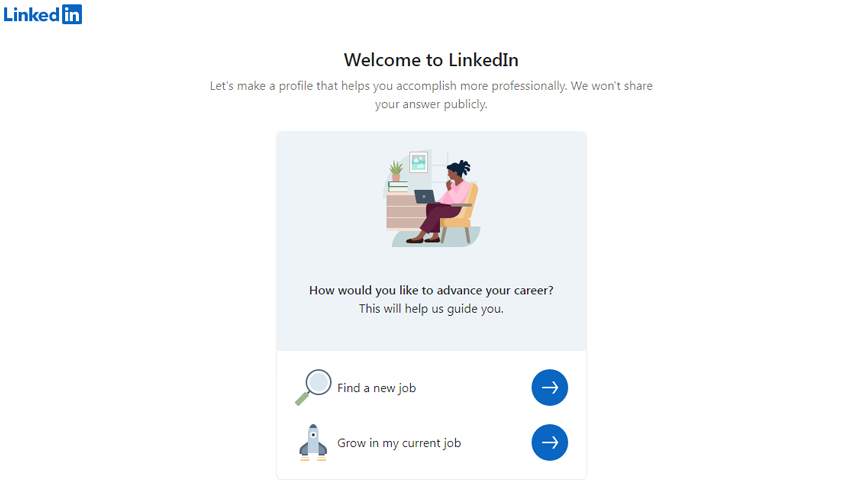Click the potted plant in the illustration

396,170
